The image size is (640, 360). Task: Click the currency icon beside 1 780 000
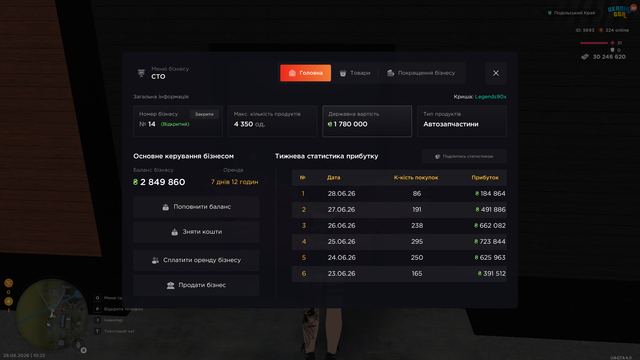[330, 124]
